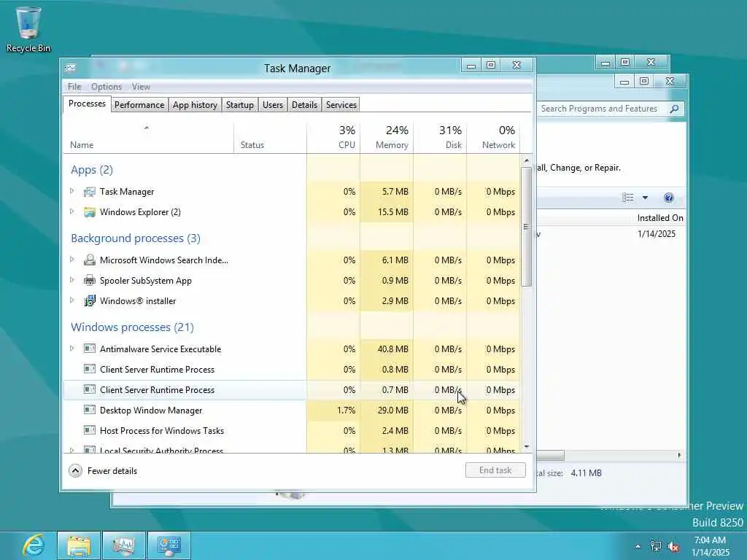The height and width of the screenshot is (560, 747).
Task: Click the Windows Explorer (2) folder icon
Action: coord(89,212)
